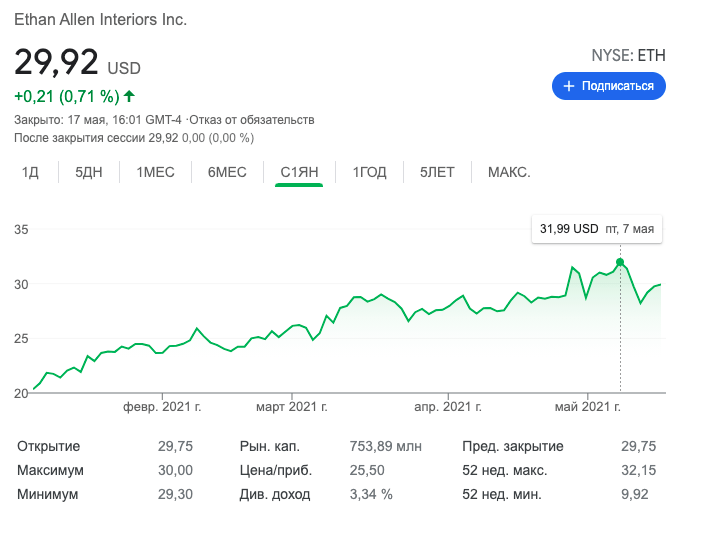Select the 5ДН time range tab

click(89, 172)
